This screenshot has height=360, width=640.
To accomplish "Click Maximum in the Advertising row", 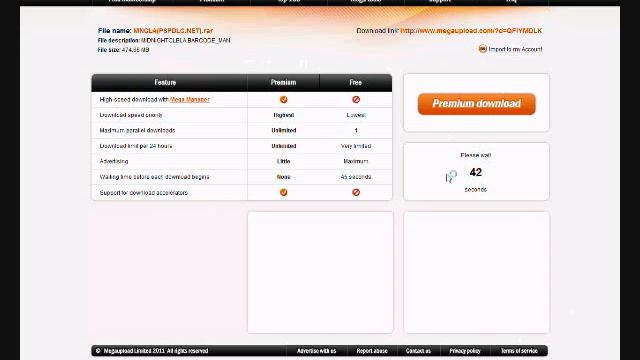I will coord(356,161).
